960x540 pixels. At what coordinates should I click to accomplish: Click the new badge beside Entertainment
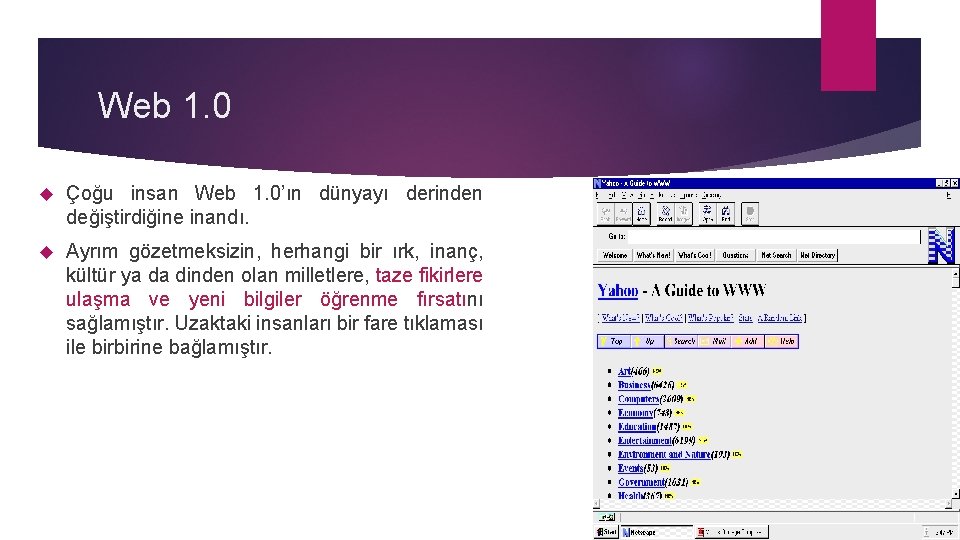point(703,440)
